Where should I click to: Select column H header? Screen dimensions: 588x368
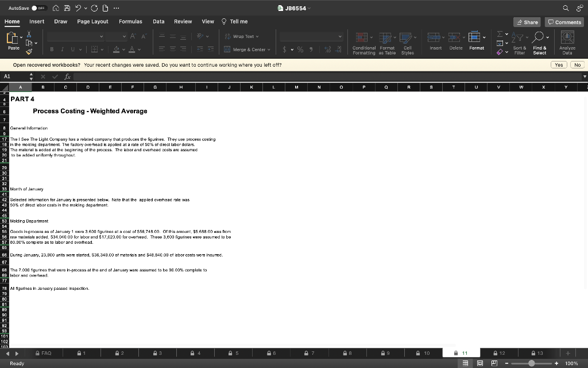tap(181, 87)
